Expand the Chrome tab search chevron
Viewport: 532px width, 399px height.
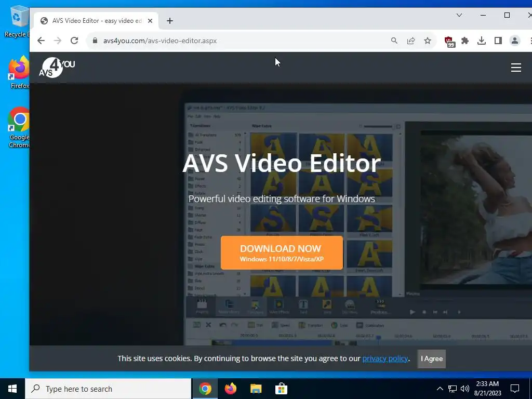[x=459, y=15]
